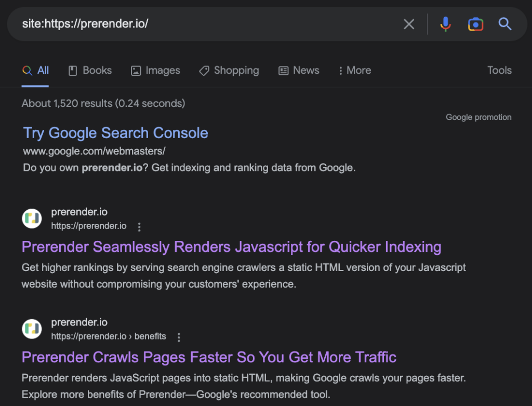This screenshot has height=406, width=532.
Task: Open the Try Google Search Console link
Action: pos(115,133)
